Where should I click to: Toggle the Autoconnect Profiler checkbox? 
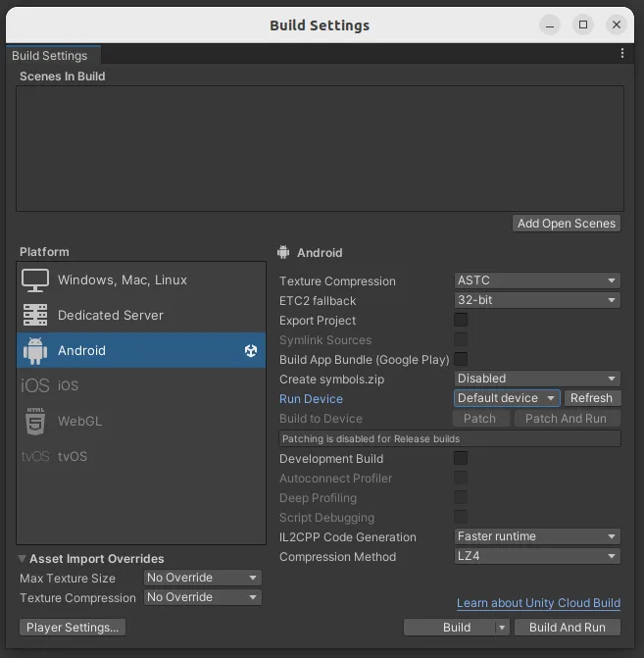[461, 478]
